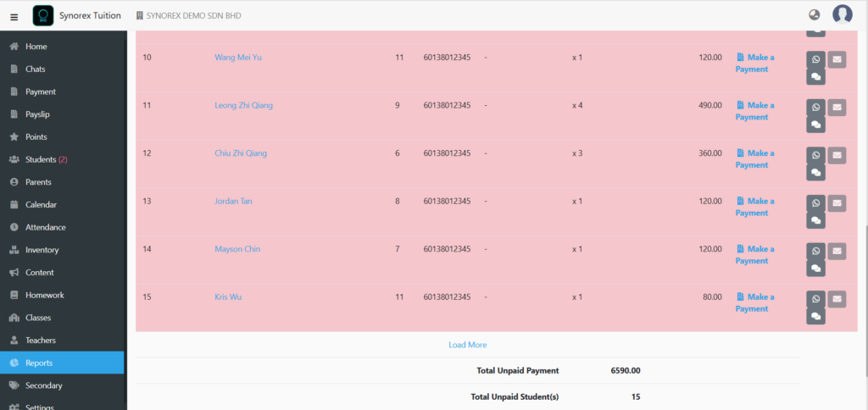
Task: Open Attendance in the sidebar
Action: pos(62,227)
